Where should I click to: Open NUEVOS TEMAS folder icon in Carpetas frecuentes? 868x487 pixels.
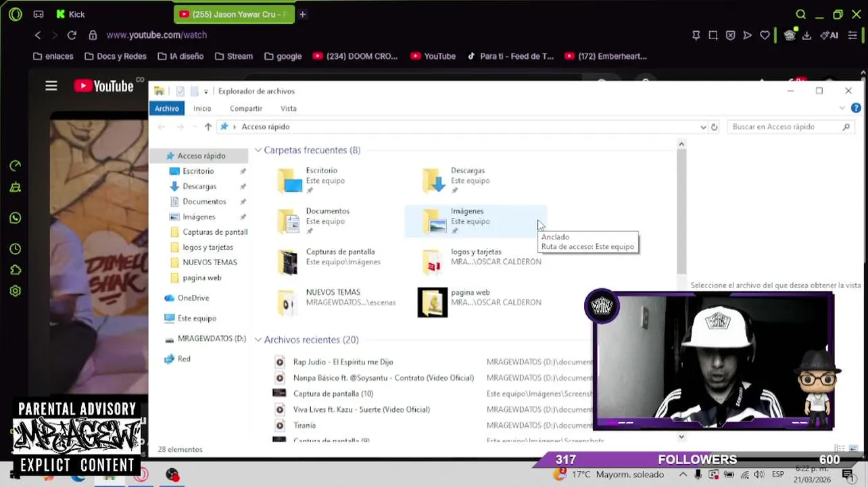tap(288, 302)
